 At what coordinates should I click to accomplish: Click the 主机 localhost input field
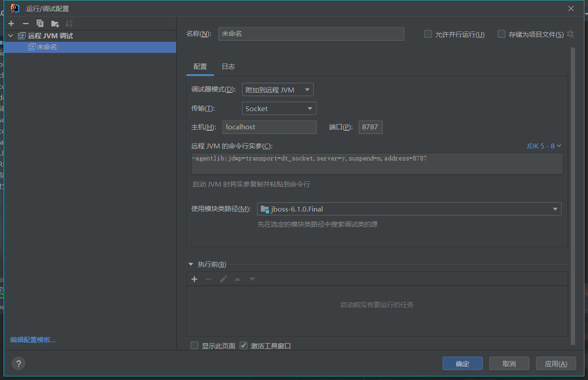tap(269, 127)
